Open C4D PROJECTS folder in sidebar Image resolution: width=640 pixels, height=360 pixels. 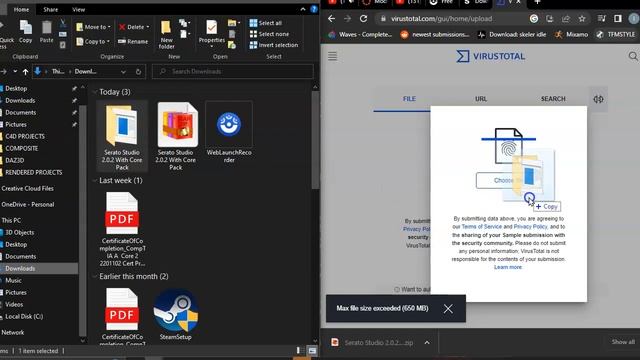click(25, 136)
